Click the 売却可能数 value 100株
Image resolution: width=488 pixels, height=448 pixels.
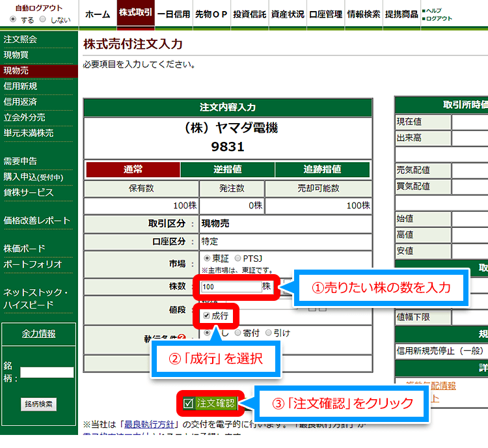click(x=359, y=206)
